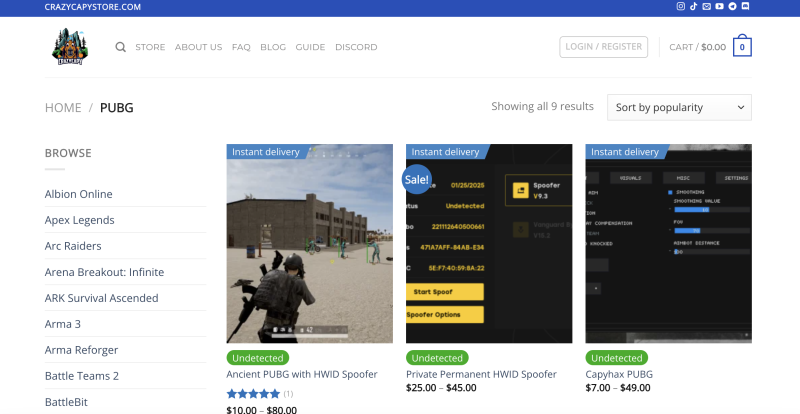Screen dimensions: 800x414
Task: Browse the Albion Online category
Action: click(x=79, y=194)
